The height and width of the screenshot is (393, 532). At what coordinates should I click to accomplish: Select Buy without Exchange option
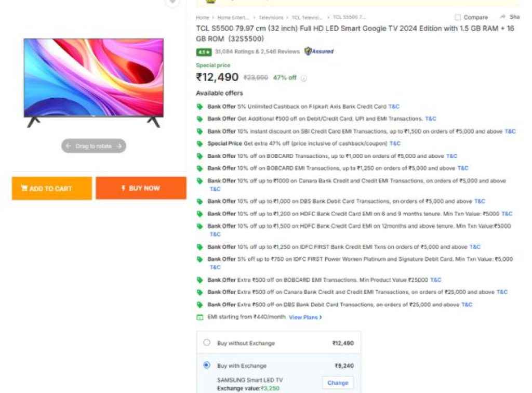click(207, 343)
